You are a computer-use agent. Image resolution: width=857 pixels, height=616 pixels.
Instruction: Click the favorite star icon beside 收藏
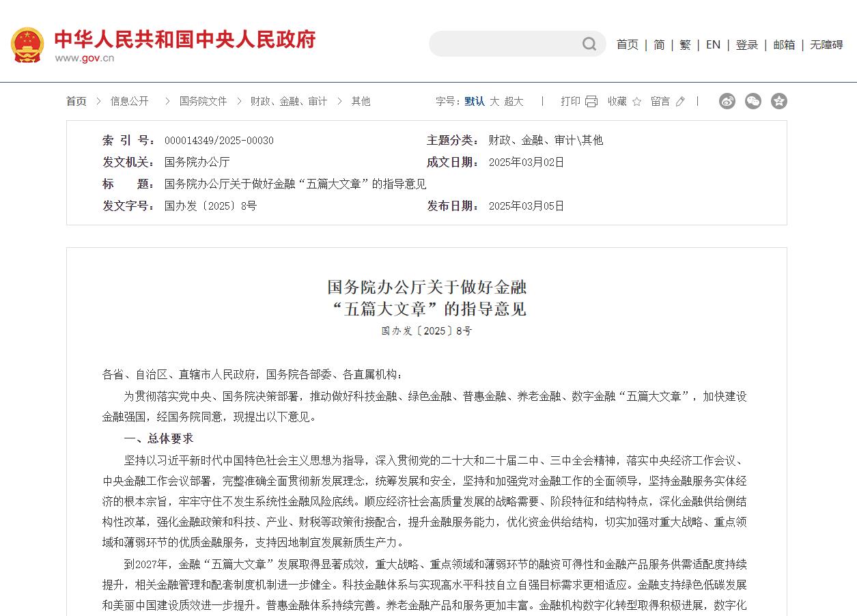click(636, 102)
